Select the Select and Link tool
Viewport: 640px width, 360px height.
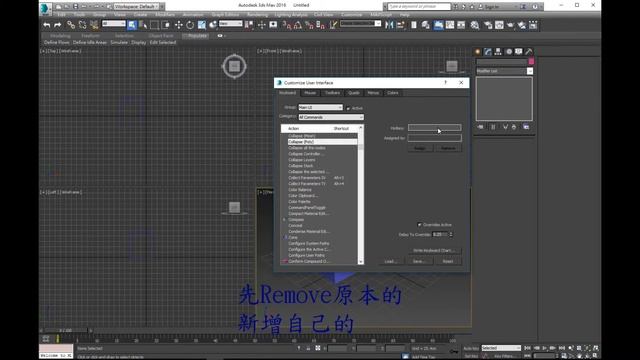click(x=71, y=25)
